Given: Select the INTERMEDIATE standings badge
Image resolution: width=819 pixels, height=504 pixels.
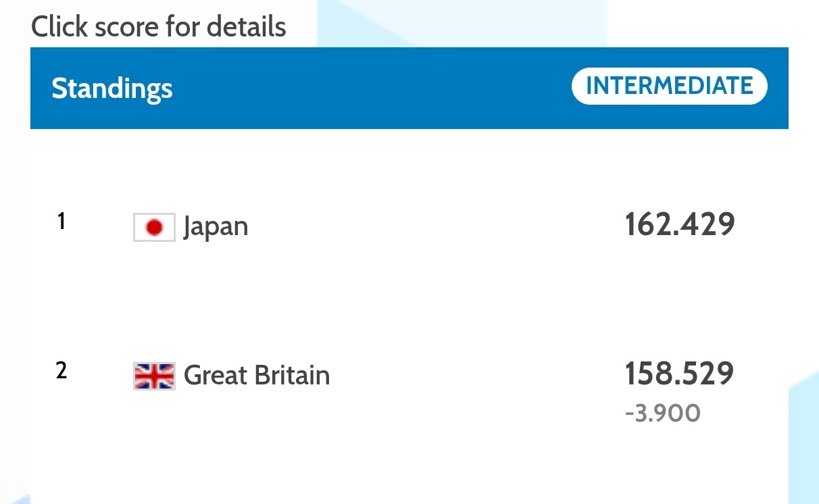Looking at the screenshot, I should click(669, 86).
